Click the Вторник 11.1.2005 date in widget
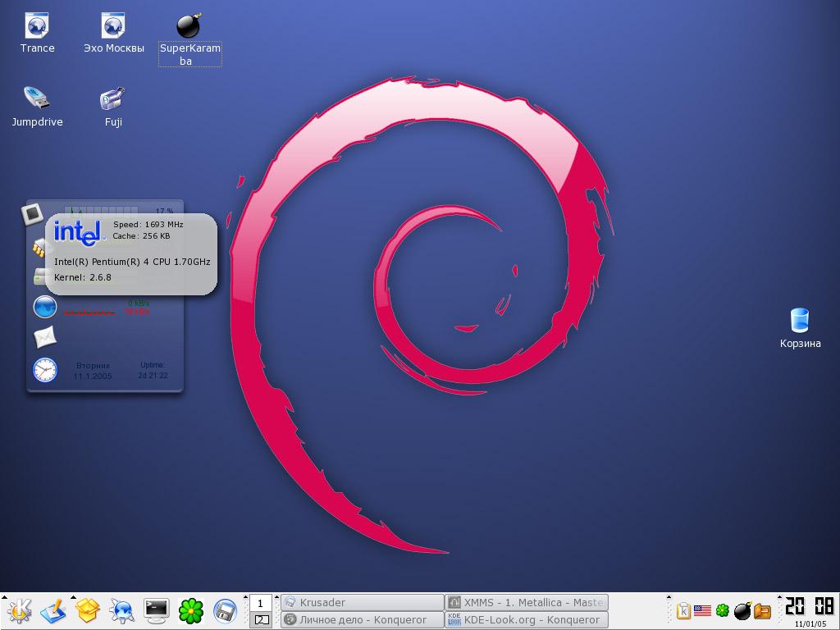Image resolution: width=840 pixels, height=630 pixels. pos(93,371)
